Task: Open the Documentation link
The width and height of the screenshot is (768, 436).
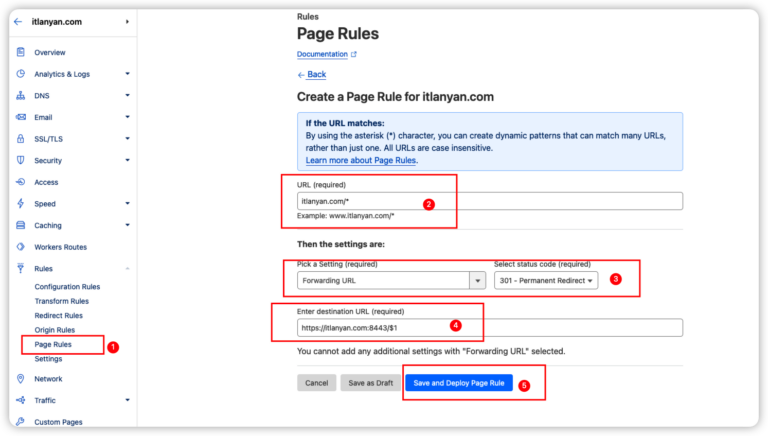Action: click(x=322, y=54)
